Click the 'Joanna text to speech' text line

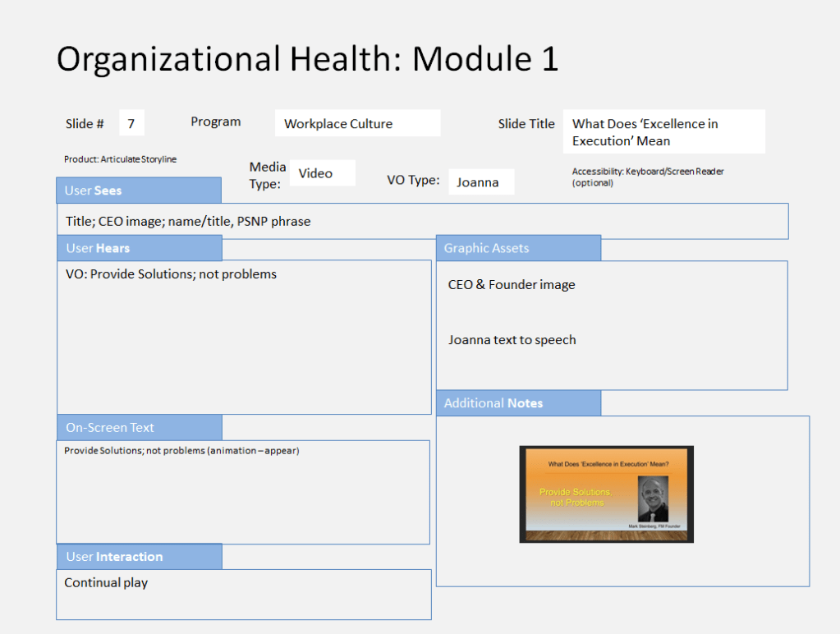click(x=512, y=340)
